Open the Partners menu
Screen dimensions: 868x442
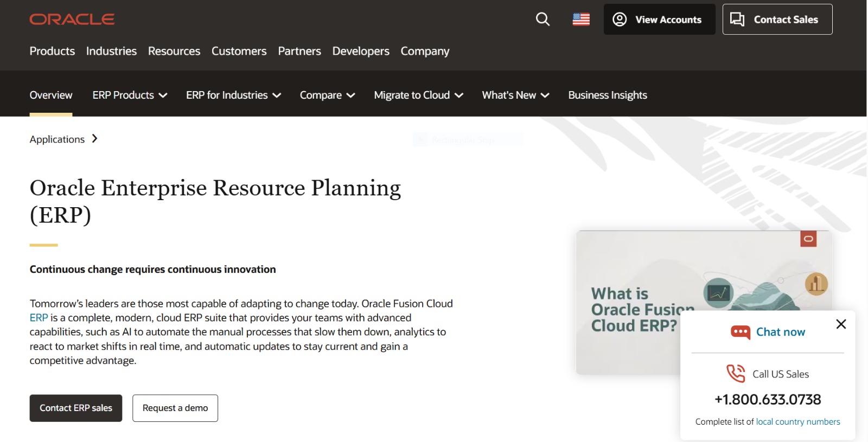point(299,51)
